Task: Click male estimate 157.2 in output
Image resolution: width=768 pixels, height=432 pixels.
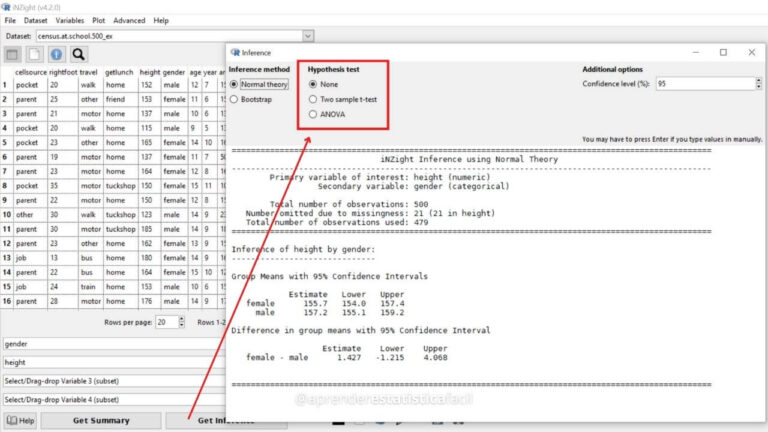Action: (x=315, y=312)
